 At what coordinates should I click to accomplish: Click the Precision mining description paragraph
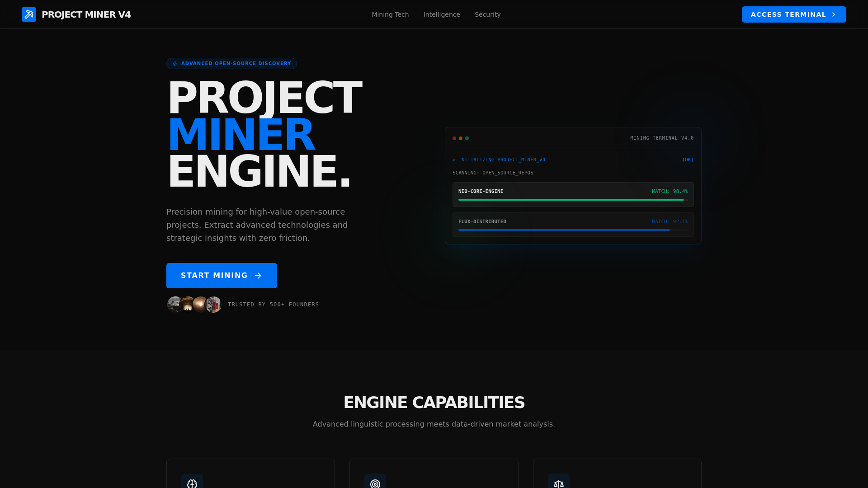coord(257,225)
